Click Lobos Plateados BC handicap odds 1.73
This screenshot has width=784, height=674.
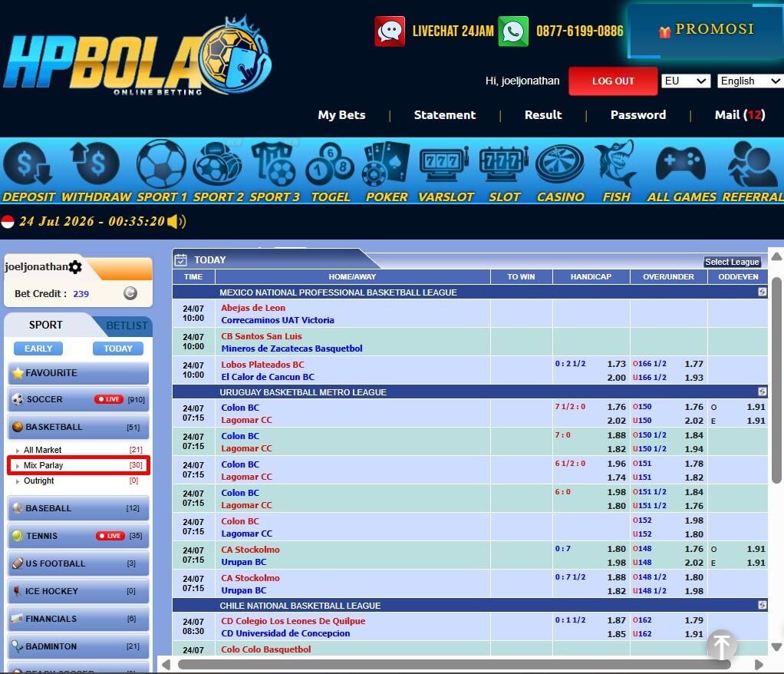coord(616,364)
